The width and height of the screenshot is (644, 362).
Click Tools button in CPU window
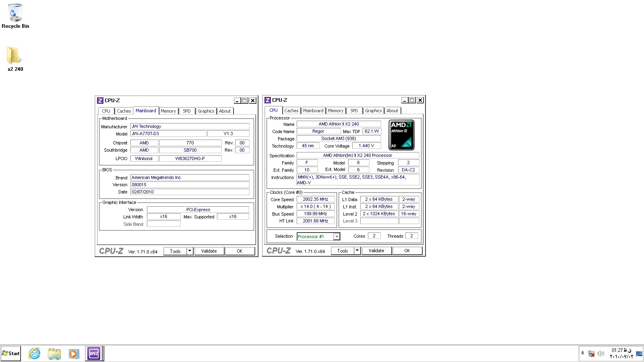pos(343,251)
